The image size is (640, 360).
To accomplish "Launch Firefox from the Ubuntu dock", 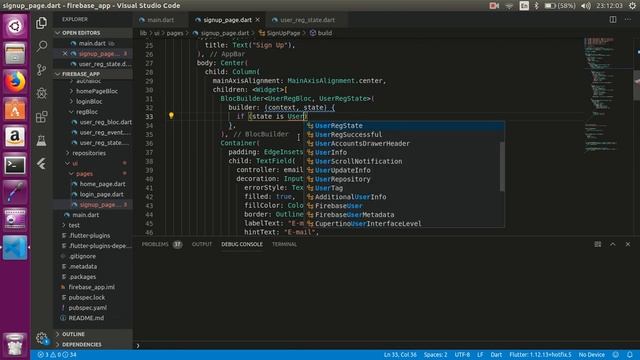I will point(15,82).
